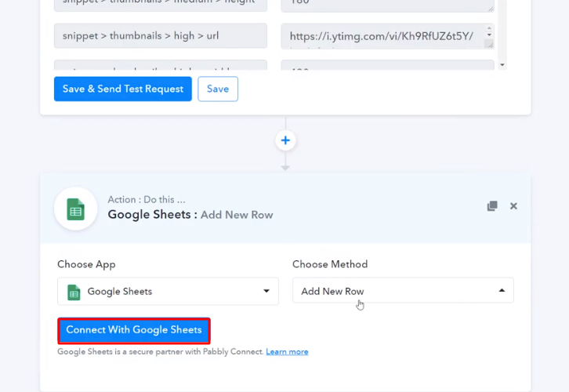Open the Choose App dropdown arrow
Image resolution: width=569 pixels, height=392 pixels.
click(266, 291)
